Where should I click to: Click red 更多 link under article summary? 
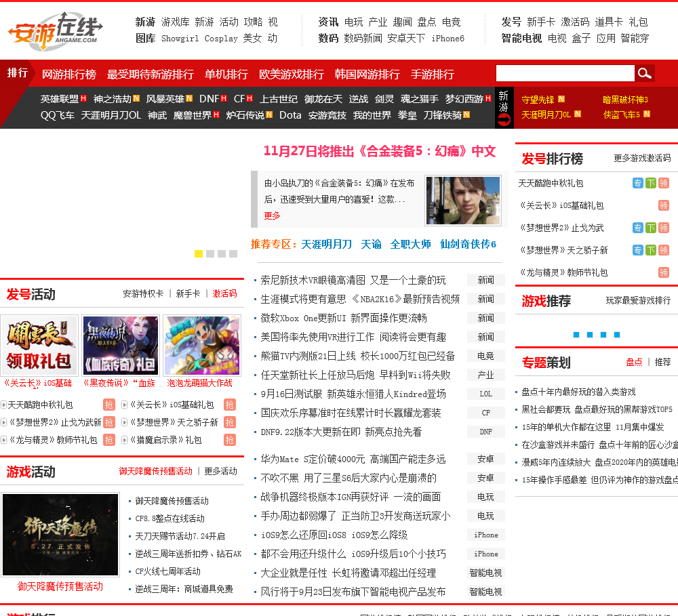[x=272, y=215]
